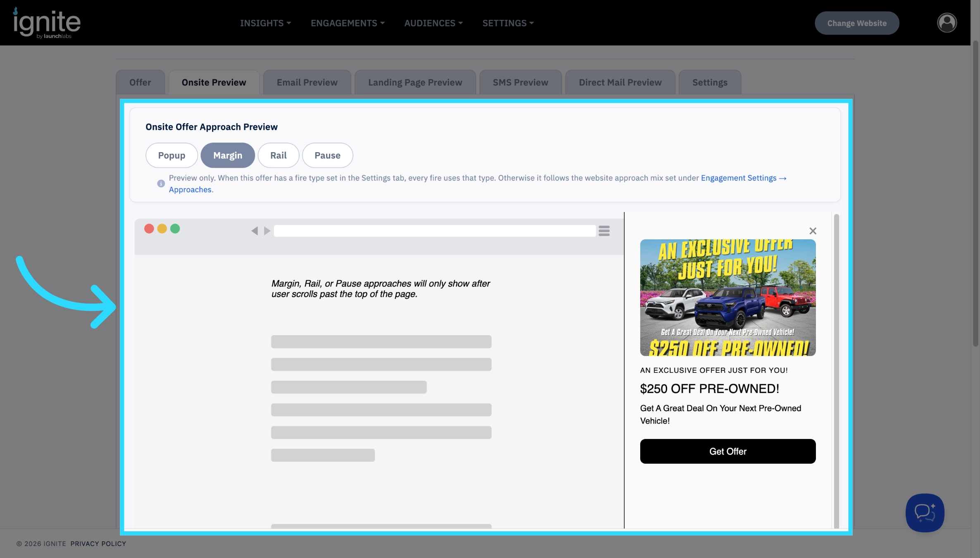Click the Change Website button
This screenshot has width=980, height=558.
[857, 23]
